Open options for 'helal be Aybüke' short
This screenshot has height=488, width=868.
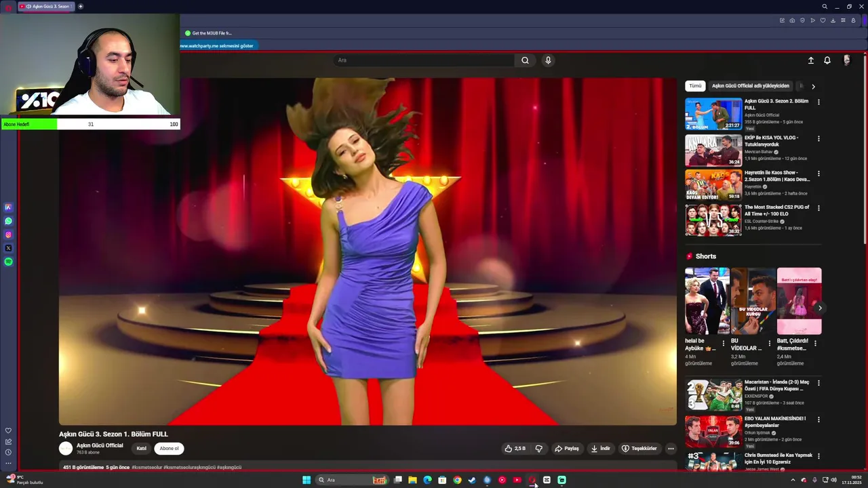coord(723,344)
